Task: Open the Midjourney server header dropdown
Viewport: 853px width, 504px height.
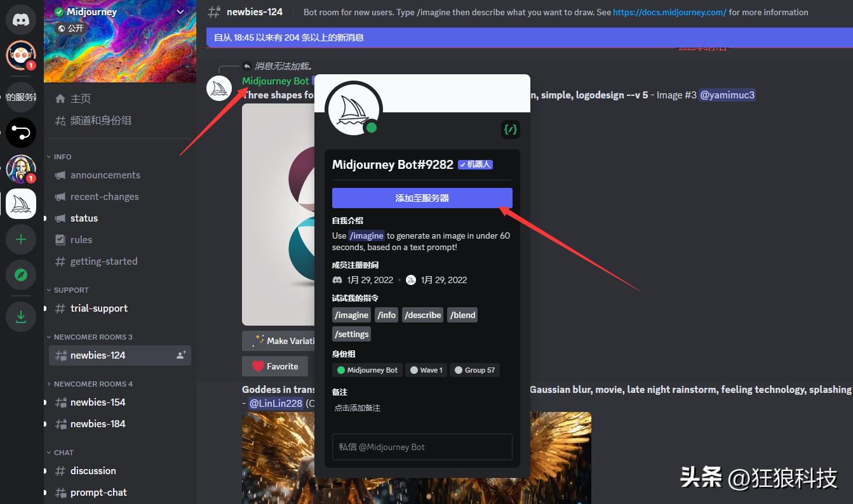Action: (180, 11)
